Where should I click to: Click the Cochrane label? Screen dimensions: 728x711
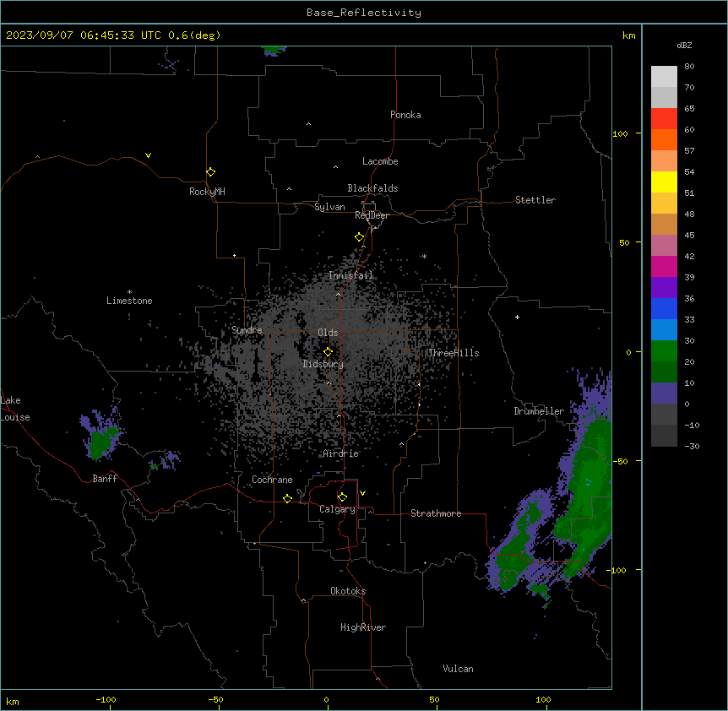[272, 480]
